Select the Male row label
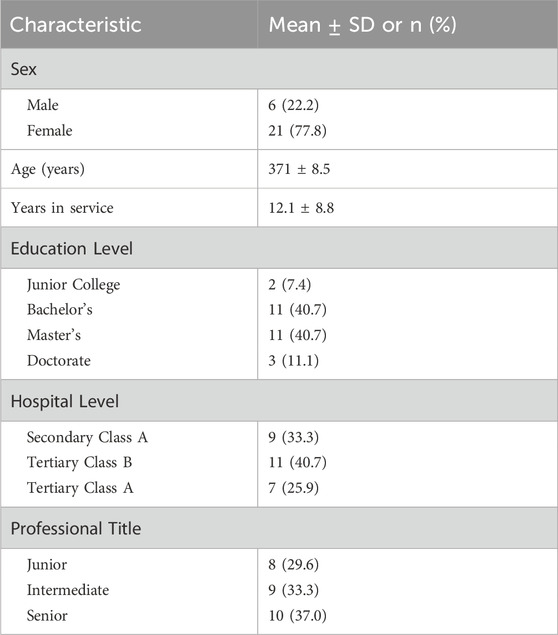 (x=43, y=105)
